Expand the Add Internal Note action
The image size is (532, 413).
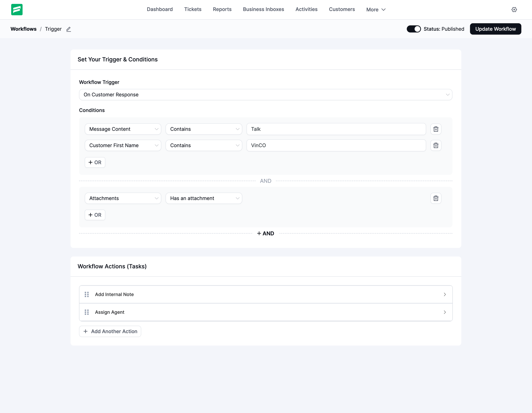(x=444, y=294)
